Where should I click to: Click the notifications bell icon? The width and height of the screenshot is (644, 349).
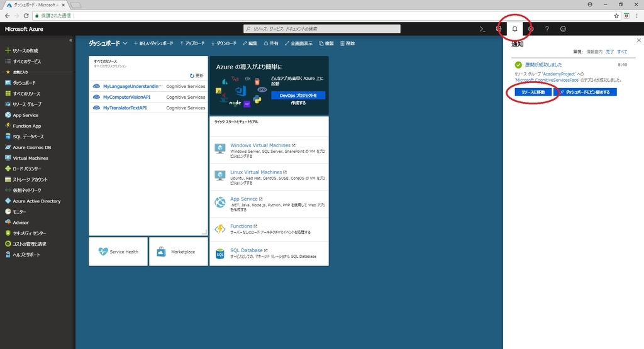pyautogui.click(x=514, y=29)
